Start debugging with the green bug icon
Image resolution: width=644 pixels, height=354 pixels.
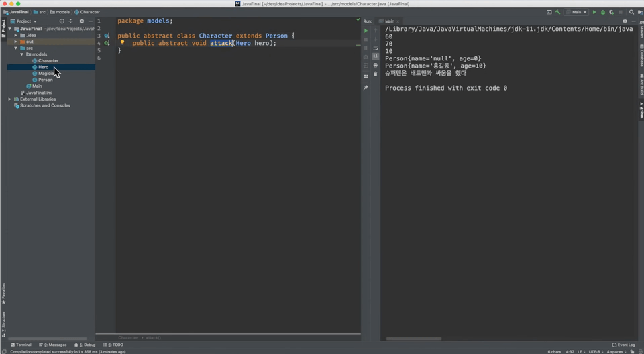(x=603, y=12)
